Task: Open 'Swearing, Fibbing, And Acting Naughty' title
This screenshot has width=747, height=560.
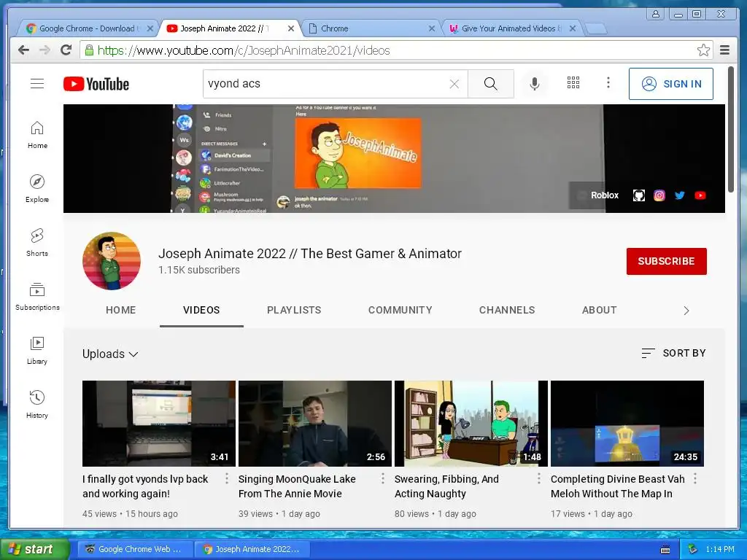Action: click(x=447, y=486)
